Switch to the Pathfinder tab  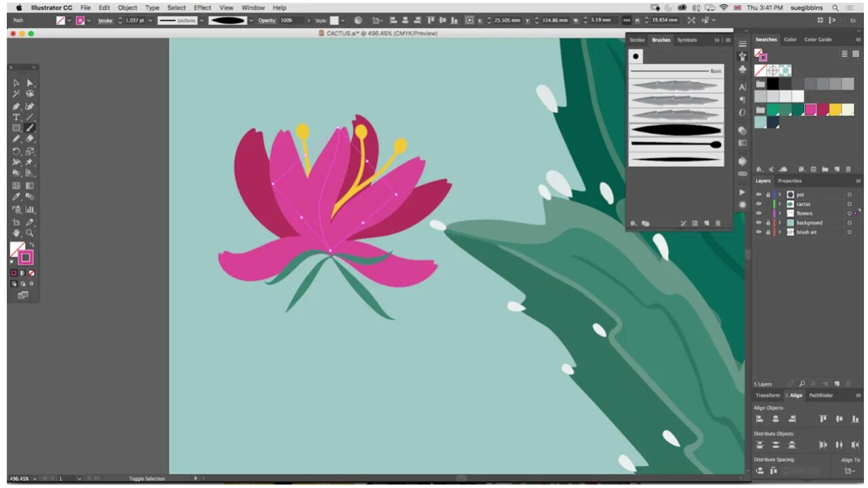pos(821,395)
